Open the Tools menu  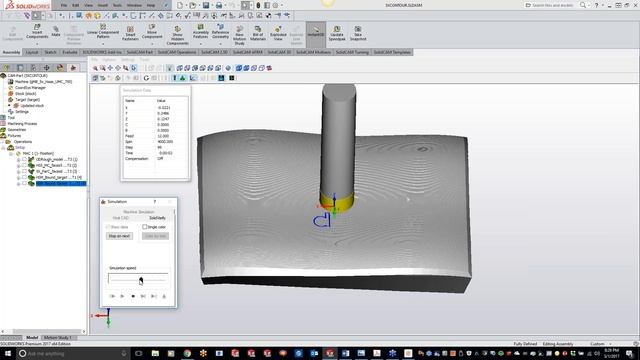[x=117, y=5]
